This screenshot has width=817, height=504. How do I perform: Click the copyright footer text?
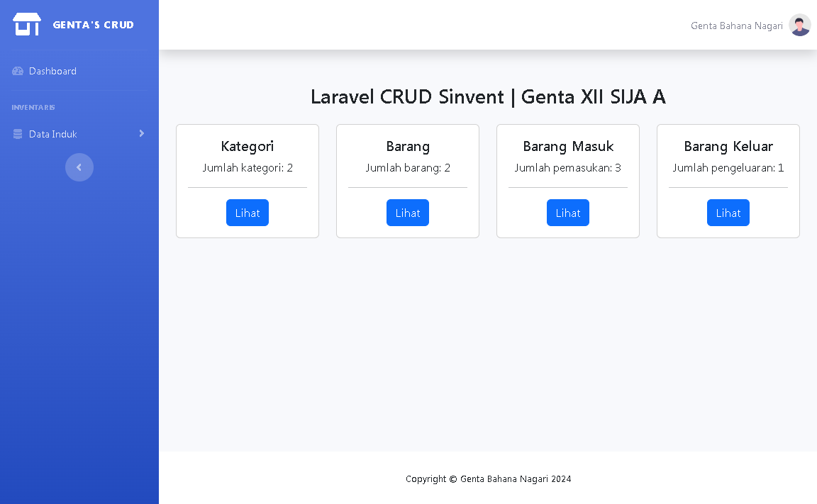point(488,478)
